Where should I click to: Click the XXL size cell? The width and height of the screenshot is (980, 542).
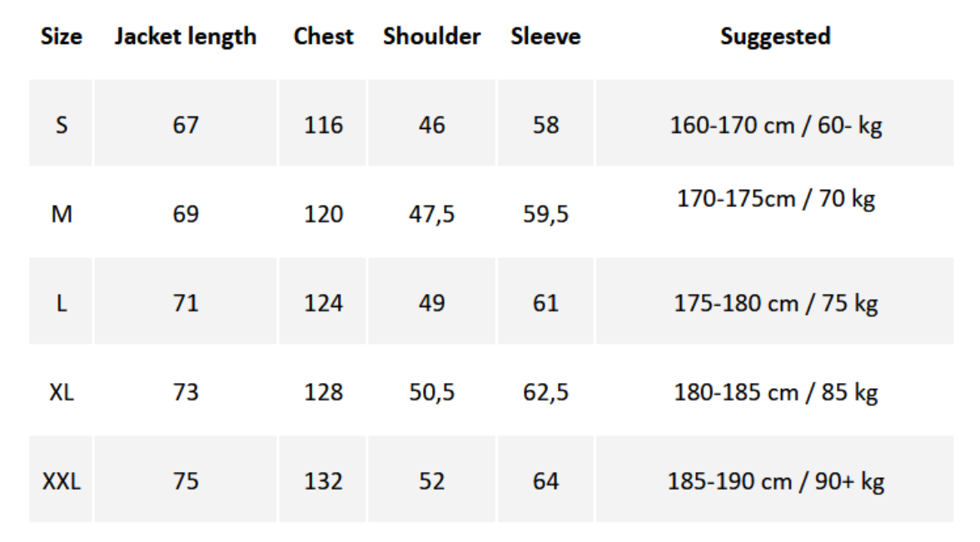[62, 481]
